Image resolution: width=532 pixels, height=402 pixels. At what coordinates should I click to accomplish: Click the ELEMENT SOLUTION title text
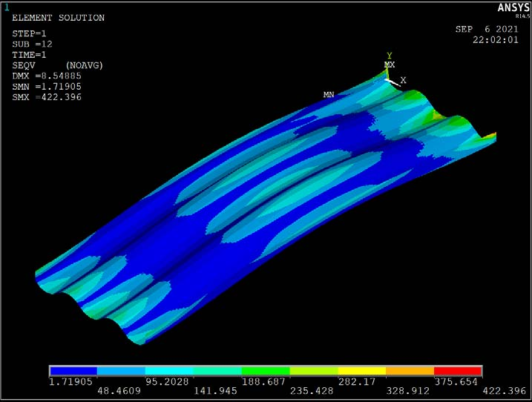click(59, 18)
